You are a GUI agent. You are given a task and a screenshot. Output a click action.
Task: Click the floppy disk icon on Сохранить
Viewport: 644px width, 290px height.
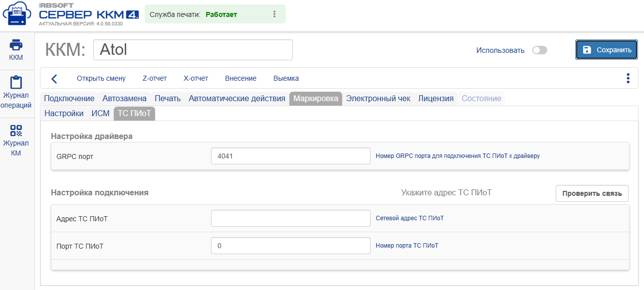[x=587, y=50]
